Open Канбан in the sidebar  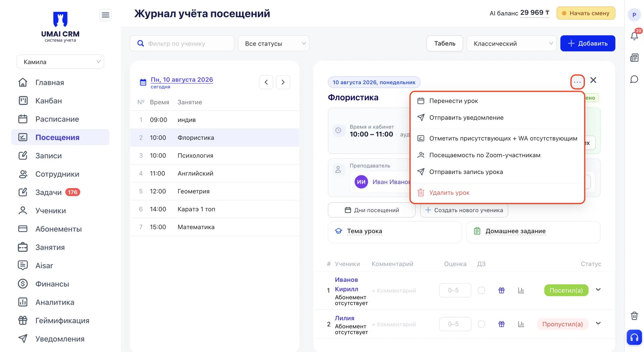[60, 101]
